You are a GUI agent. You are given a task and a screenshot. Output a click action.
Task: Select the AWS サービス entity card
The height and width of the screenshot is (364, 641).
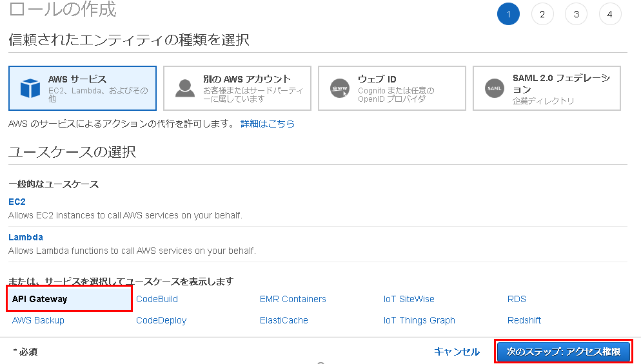tap(83, 88)
